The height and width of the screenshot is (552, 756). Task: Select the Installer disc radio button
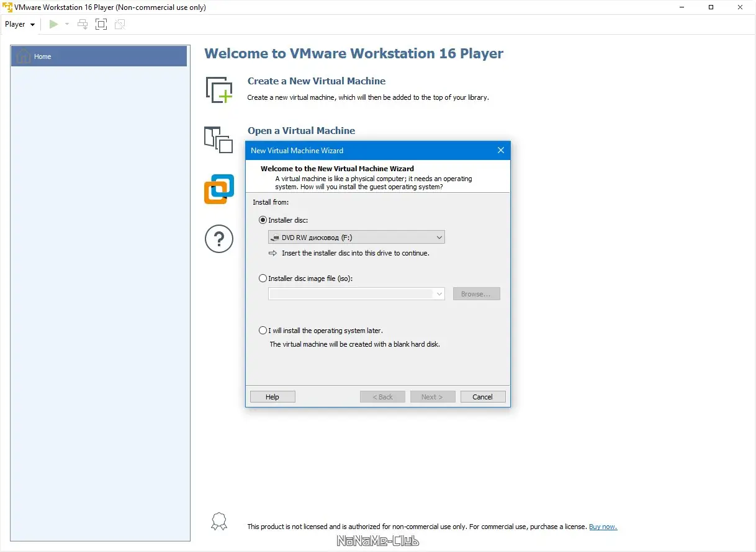click(x=263, y=220)
